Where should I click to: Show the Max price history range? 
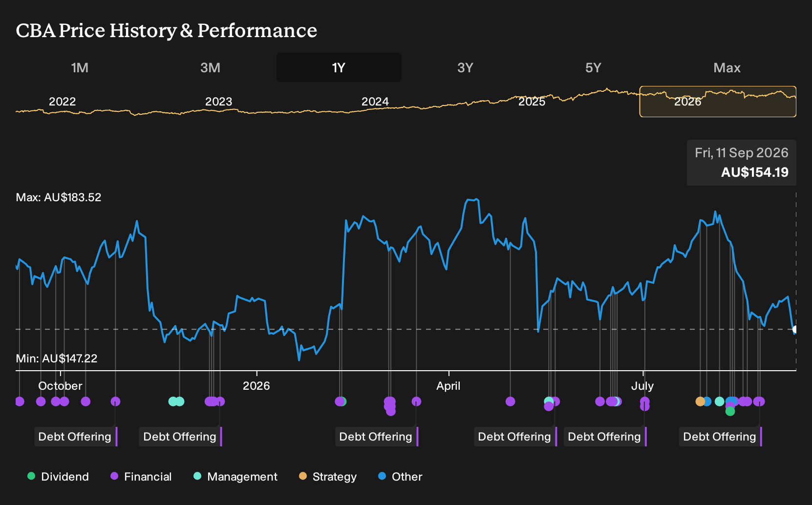727,67
